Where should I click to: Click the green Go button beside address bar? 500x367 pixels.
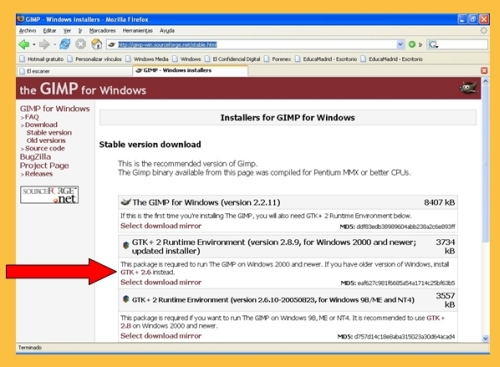[412, 44]
